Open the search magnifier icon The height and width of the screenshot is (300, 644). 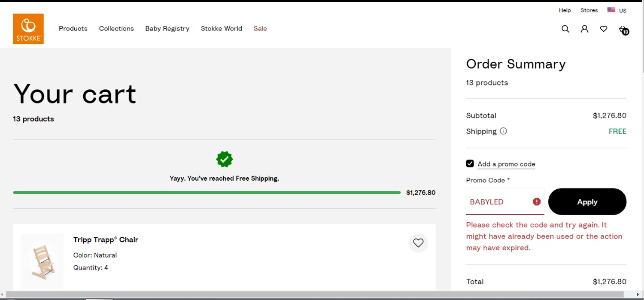click(565, 29)
